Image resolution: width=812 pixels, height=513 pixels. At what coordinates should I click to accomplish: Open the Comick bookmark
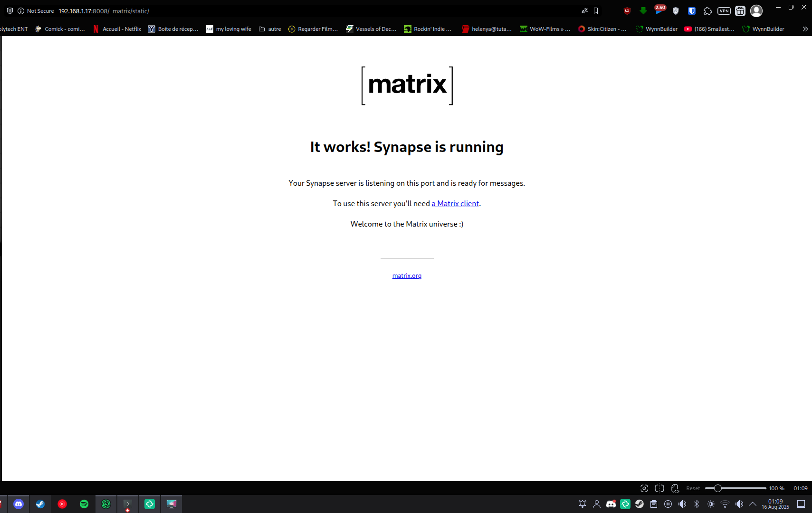pos(60,29)
